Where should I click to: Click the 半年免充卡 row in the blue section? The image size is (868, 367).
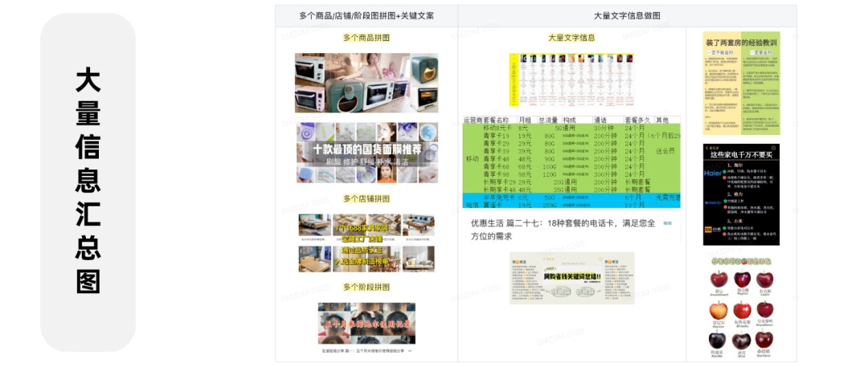tap(572, 197)
